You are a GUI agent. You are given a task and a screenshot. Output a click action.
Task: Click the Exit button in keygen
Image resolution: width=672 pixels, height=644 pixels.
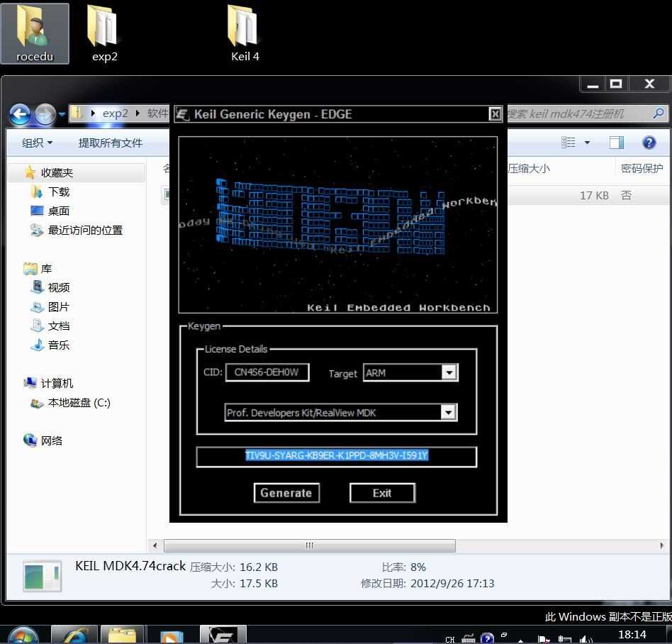382,493
